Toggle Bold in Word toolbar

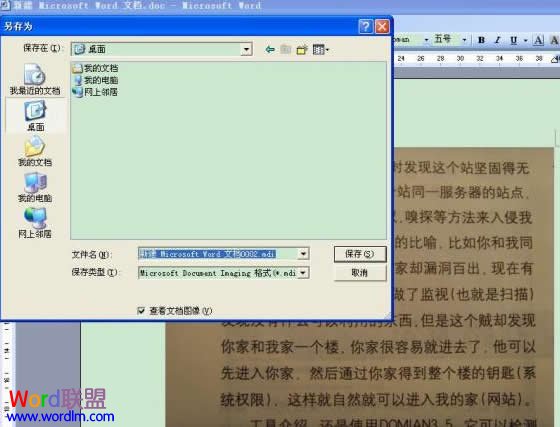[481, 40]
